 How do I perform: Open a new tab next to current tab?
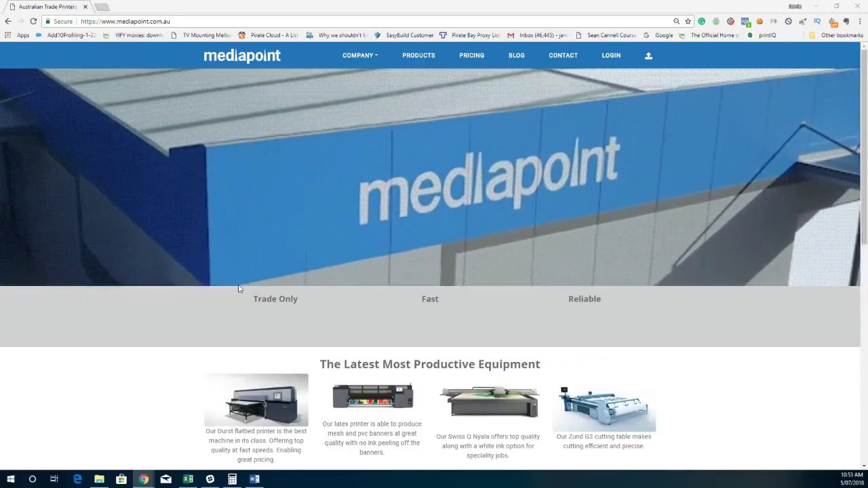tap(102, 7)
